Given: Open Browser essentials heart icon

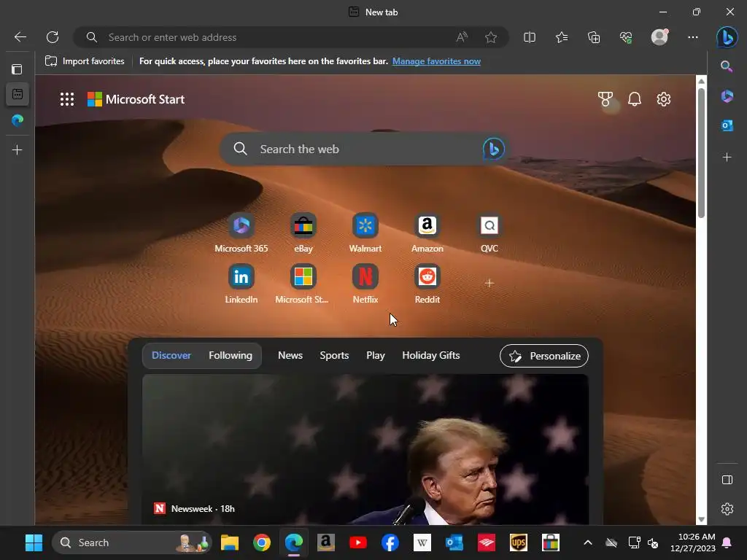Looking at the screenshot, I should (626, 37).
